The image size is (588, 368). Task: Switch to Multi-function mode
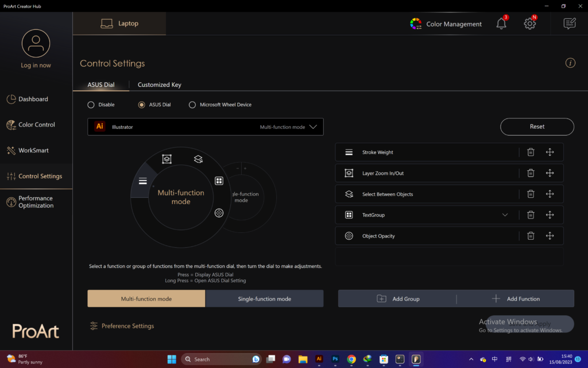click(146, 298)
